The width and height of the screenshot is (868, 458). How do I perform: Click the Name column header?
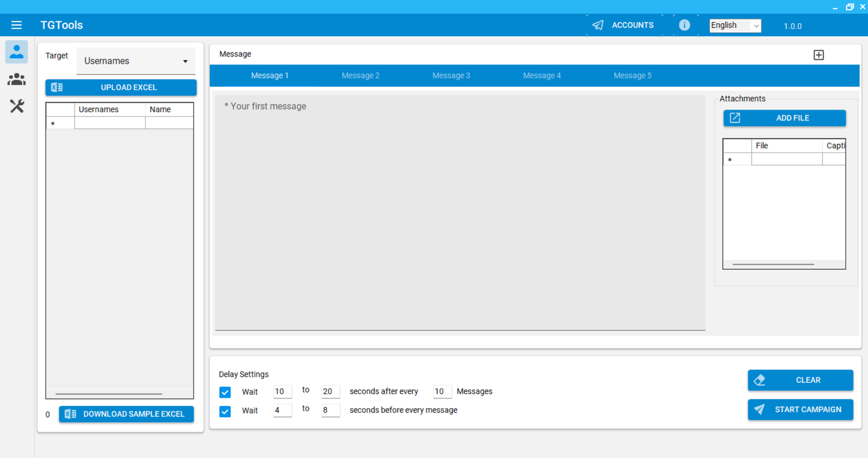(169, 109)
